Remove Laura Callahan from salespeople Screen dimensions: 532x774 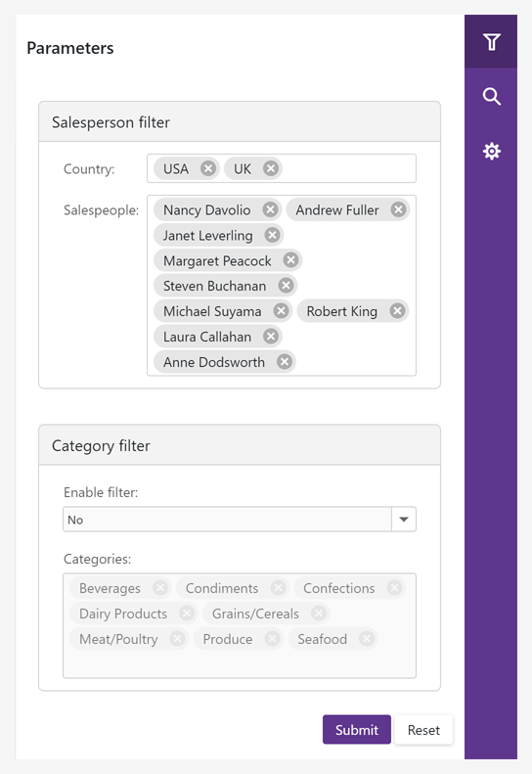coord(271,337)
